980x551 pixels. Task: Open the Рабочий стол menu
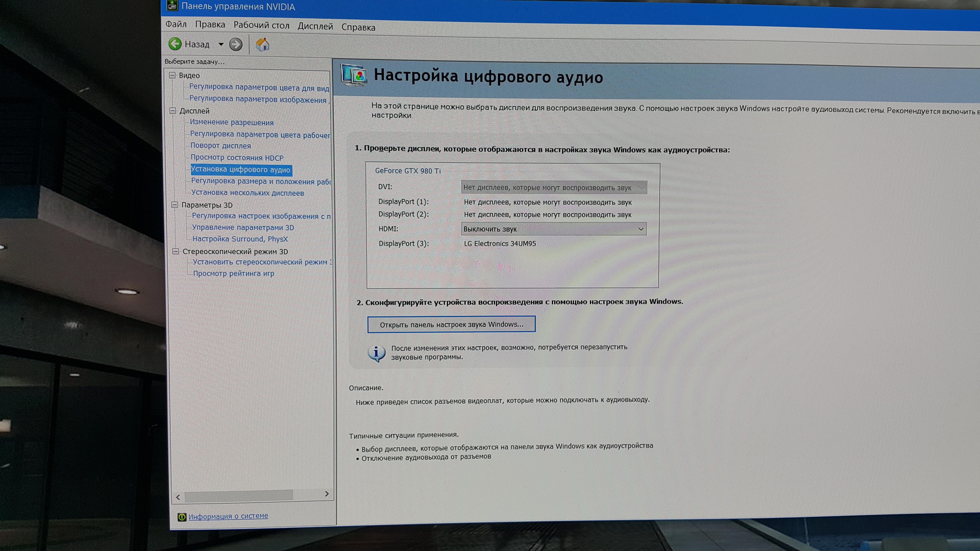261,25
